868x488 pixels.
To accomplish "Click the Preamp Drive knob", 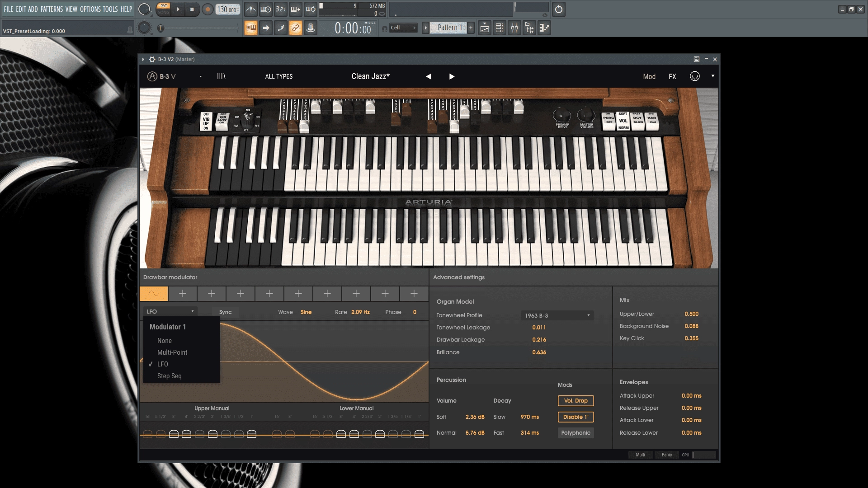I will 562,115.
